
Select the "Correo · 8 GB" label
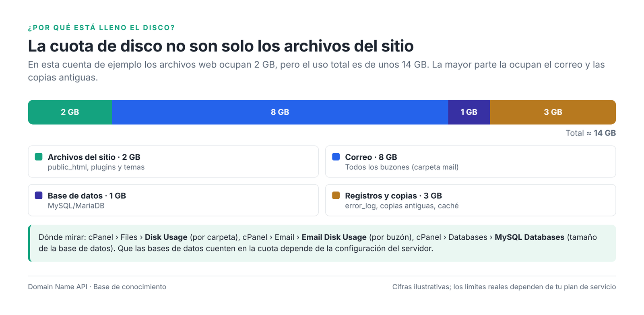371,157
